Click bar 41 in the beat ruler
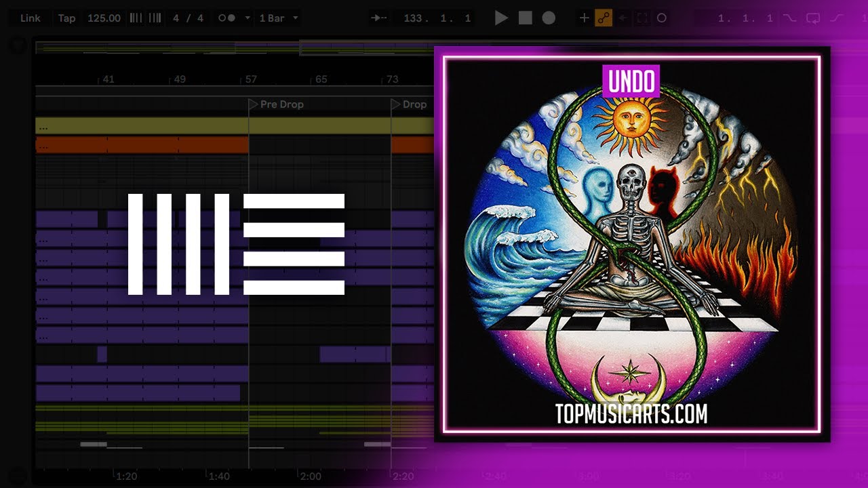 pos(108,79)
